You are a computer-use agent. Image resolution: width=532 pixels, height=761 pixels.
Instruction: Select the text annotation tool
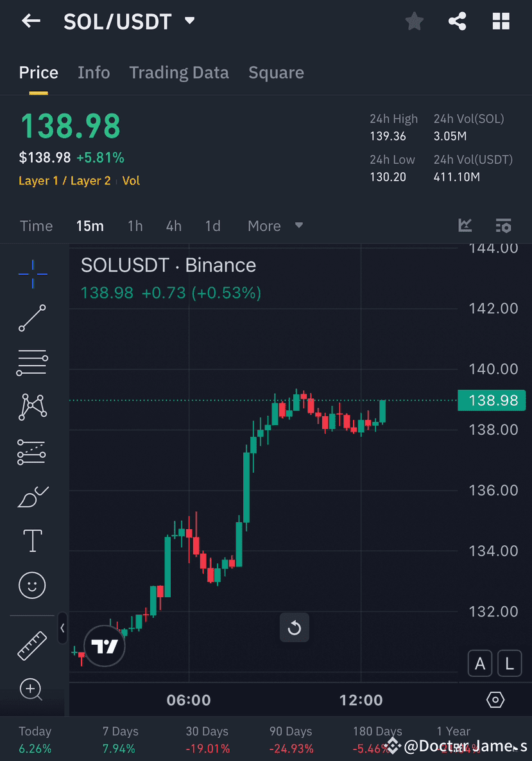click(x=32, y=540)
